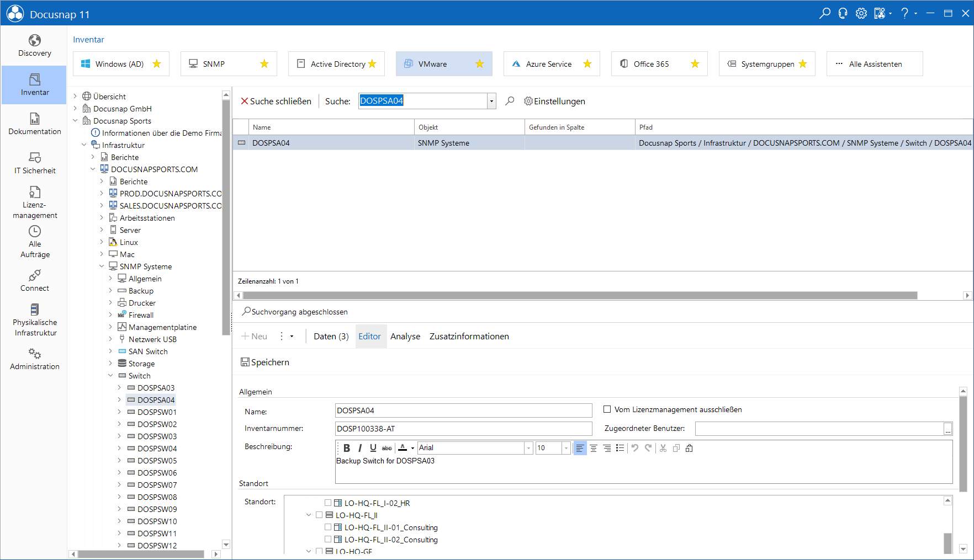Collapse the Switch tree node
This screenshot has height=560, width=974.
click(110, 376)
